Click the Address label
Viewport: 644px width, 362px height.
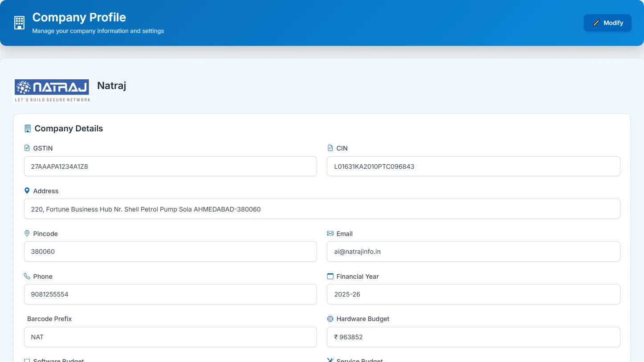(46, 191)
